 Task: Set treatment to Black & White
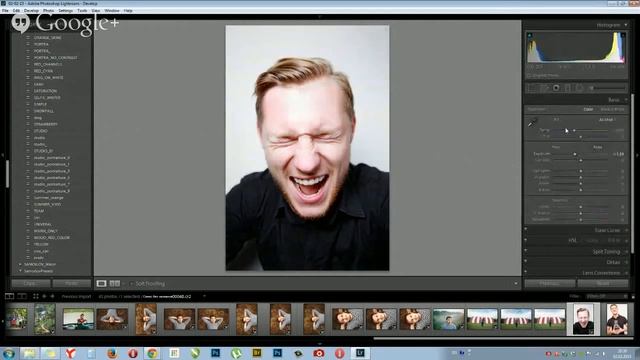click(612, 109)
